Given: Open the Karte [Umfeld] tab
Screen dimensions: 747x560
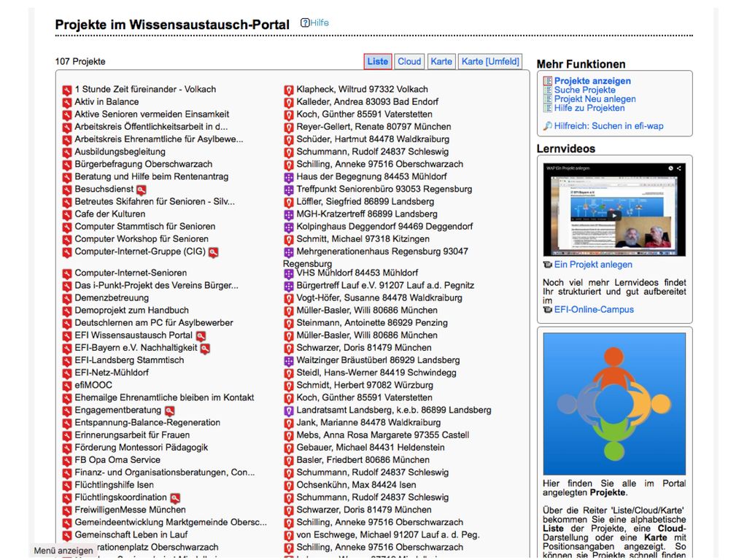Looking at the screenshot, I should point(490,61).
